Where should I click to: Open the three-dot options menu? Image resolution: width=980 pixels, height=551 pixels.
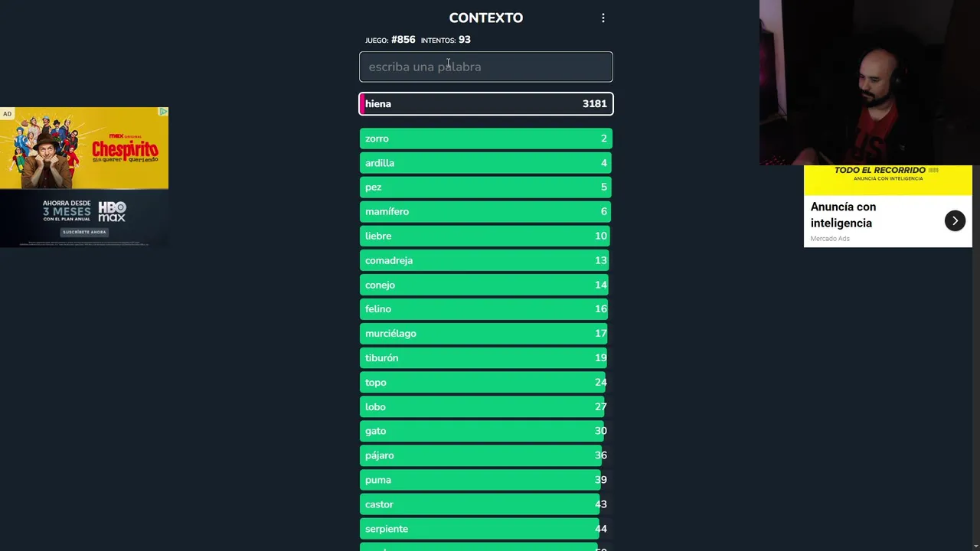(x=603, y=18)
